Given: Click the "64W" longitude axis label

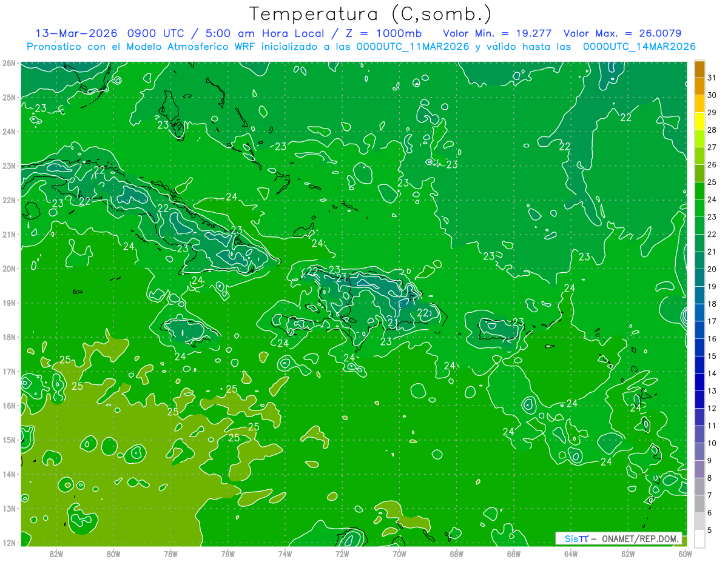Looking at the screenshot, I should [x=571, y=553].
